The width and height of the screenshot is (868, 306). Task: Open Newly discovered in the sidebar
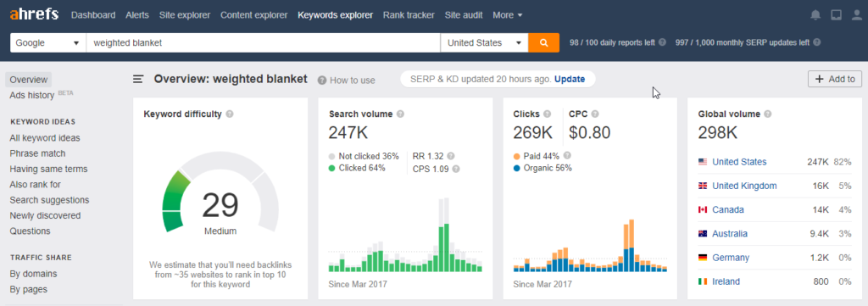tap(45, 215)
